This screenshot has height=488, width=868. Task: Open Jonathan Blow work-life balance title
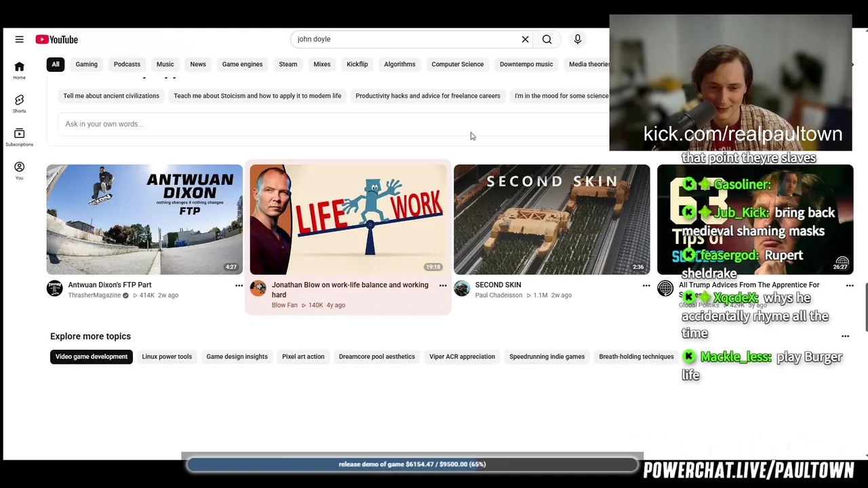pos(350,290)
